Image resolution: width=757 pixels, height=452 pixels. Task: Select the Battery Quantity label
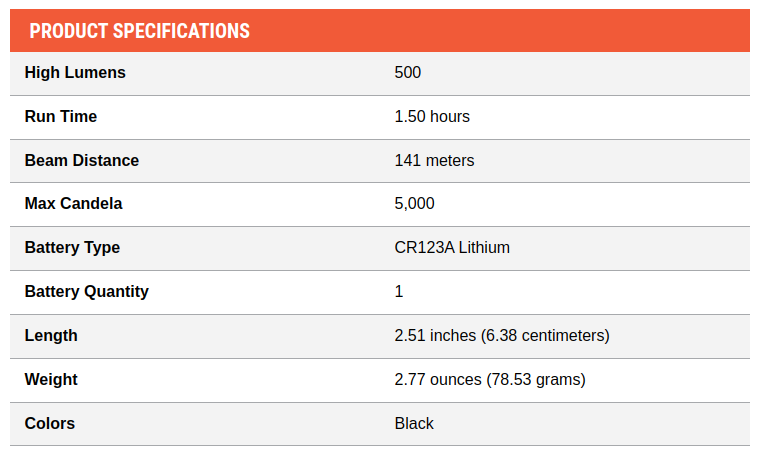click(87, 292)
